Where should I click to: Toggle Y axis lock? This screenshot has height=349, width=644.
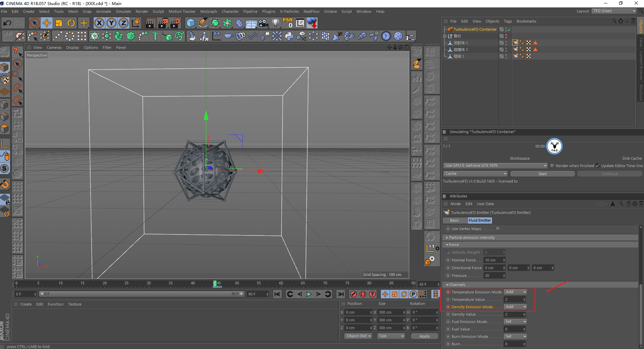click(x=111, y=23)
